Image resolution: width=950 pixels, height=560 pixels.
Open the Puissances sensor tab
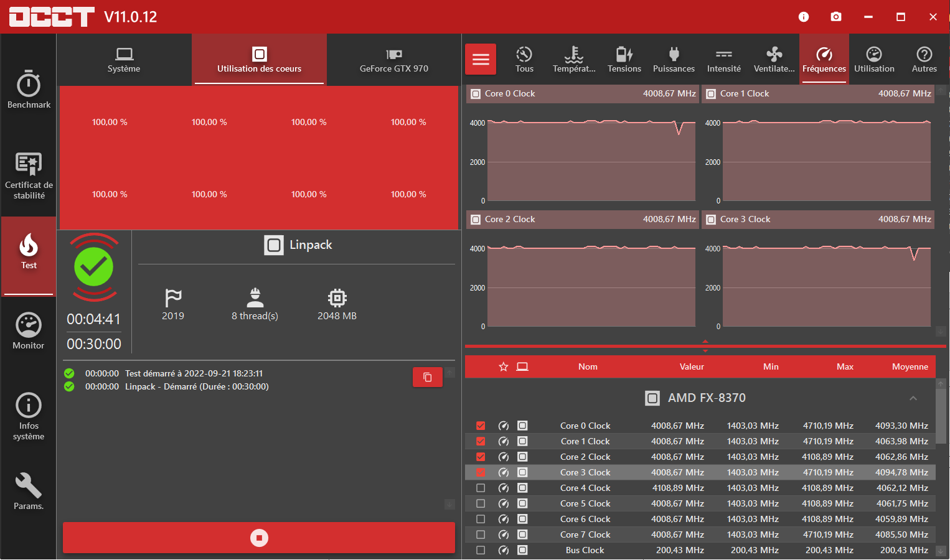tap(674, 60)
